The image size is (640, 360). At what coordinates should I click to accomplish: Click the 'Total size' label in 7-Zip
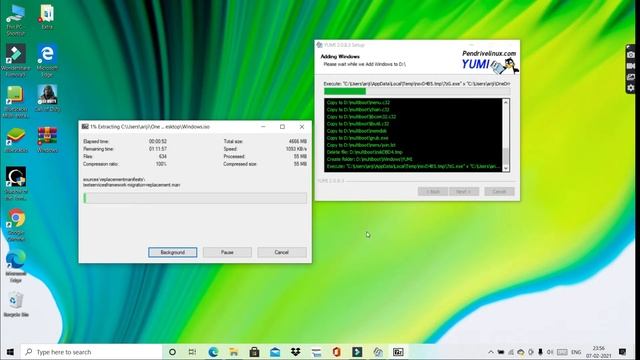click(233, 141)
